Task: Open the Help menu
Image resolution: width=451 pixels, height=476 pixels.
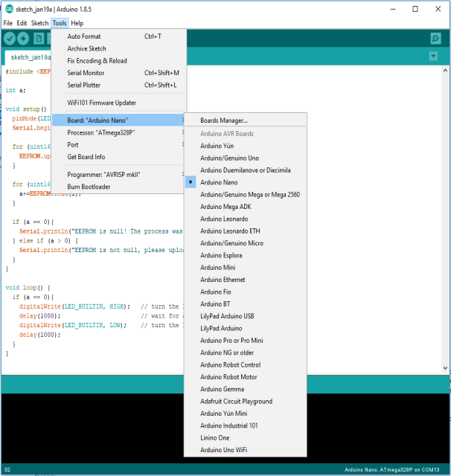Action: coord(77,23)
